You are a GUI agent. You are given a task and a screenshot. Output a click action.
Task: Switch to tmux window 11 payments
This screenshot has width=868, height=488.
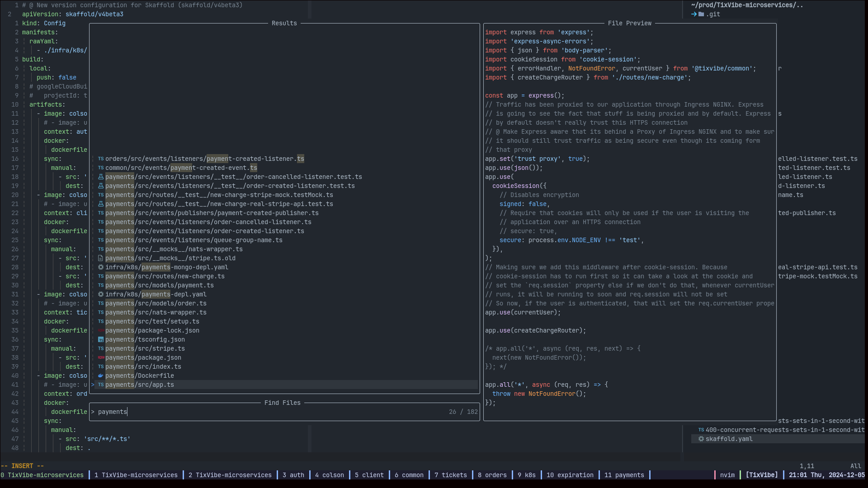click(x=624, y=475)
